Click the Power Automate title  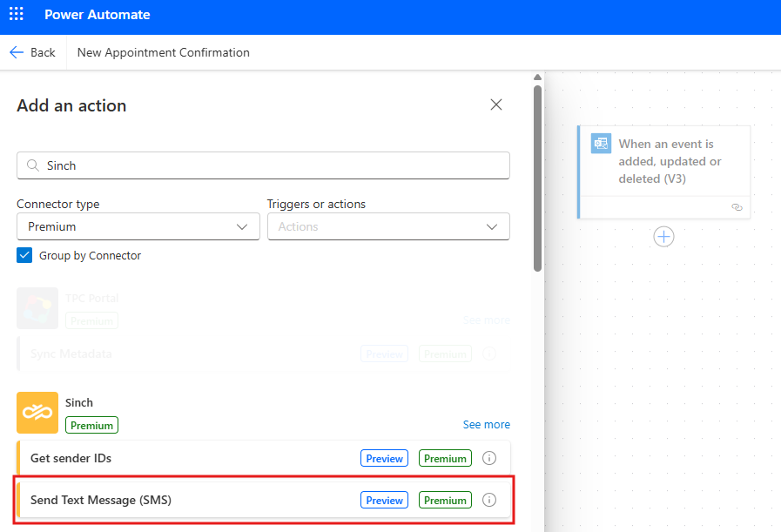coord(98,15)
